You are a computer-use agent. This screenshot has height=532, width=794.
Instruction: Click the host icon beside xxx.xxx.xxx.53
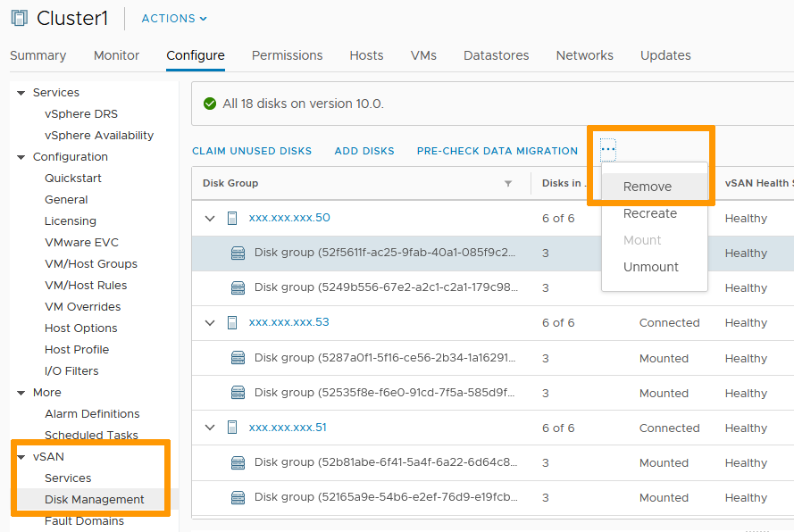234,322
